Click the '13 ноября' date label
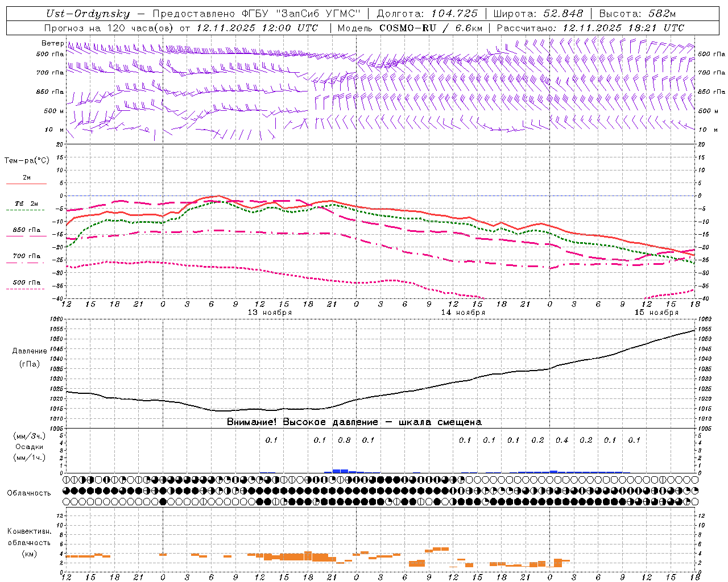Viewport: 728px width, 582px height. point(270,313)
